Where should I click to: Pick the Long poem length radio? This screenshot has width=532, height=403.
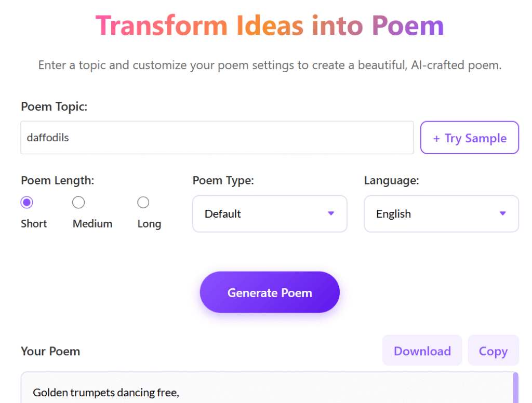tap(143, 203)
